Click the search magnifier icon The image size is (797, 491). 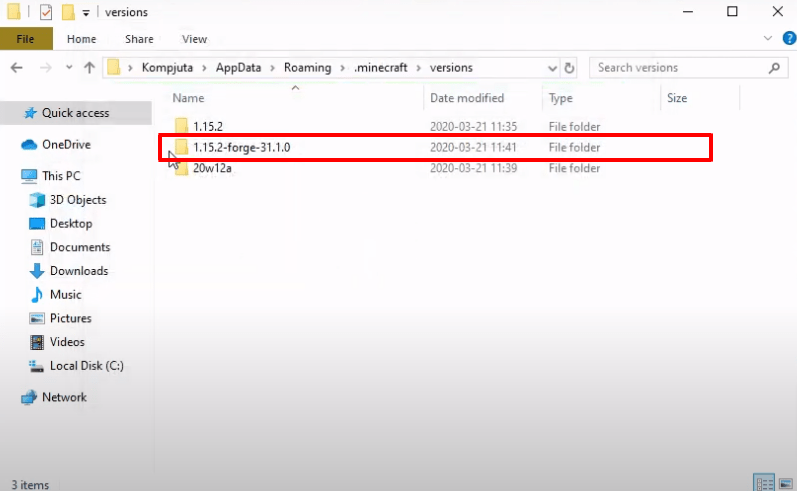[775, 68]
